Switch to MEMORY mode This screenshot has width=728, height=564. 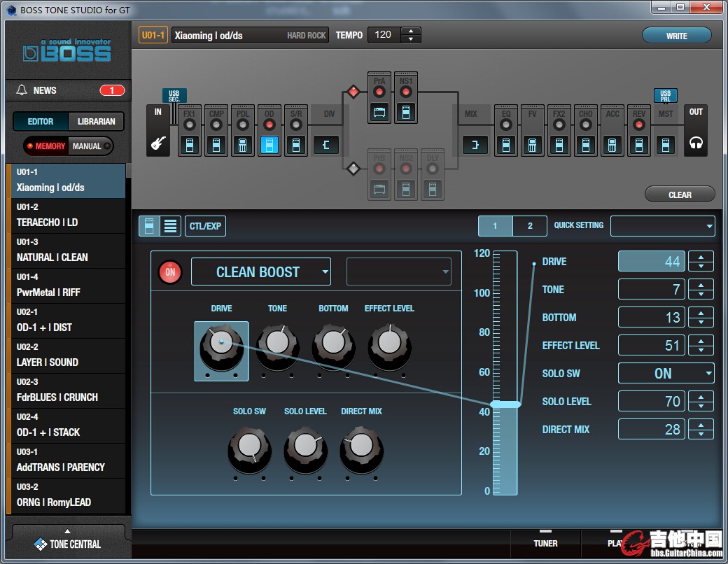[x=45, y=146]
